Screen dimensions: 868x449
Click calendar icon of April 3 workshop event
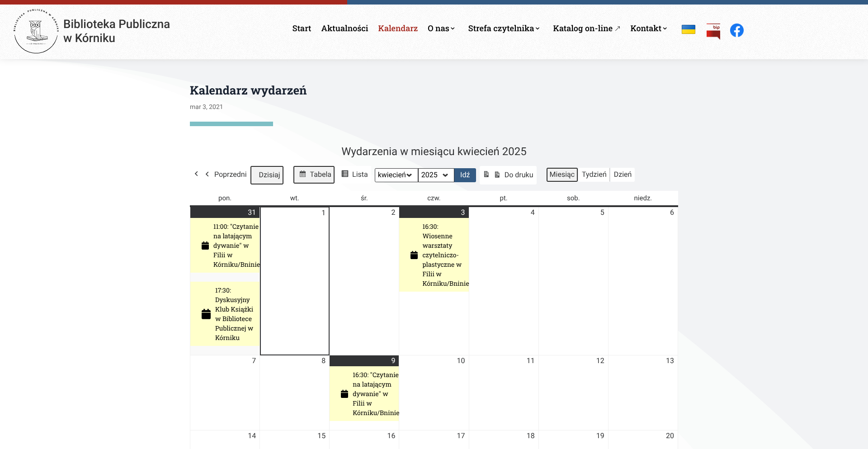(414, 255)
